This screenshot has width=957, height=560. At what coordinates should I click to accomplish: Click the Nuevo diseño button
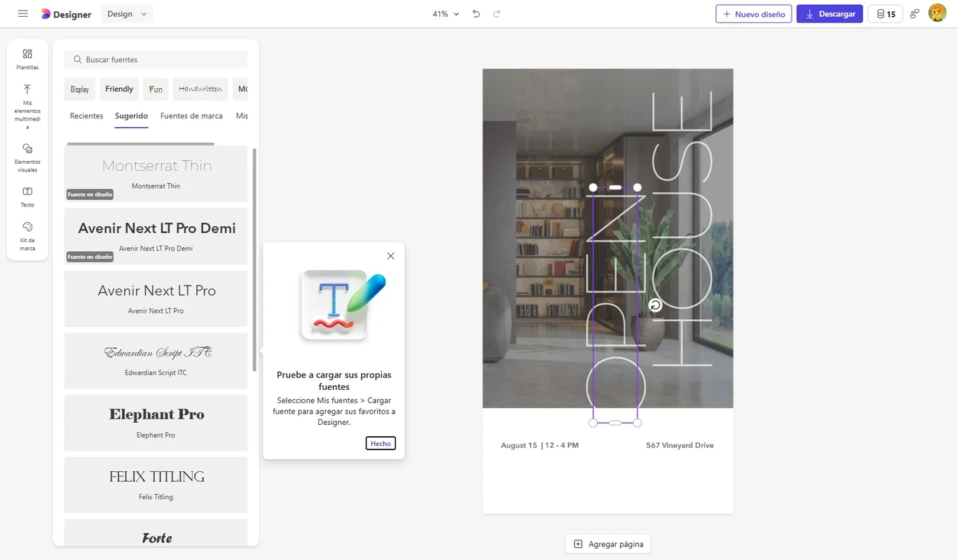(x=753, y=14)
